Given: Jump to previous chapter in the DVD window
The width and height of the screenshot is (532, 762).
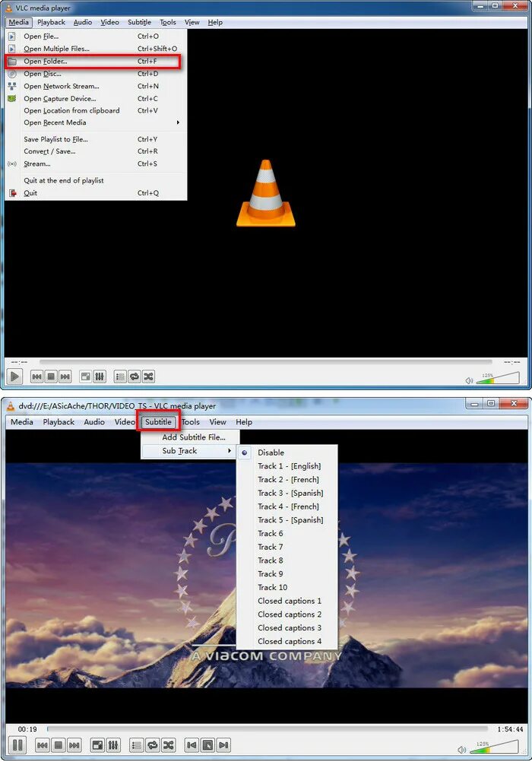Looking at the screenshot, I should (192, 745).
